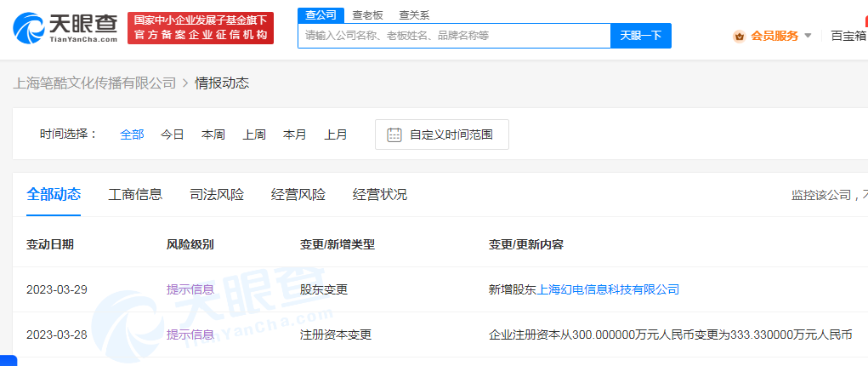Open 百宝箱 in the header
Screen dimensions: 868x366
point(848,36)
